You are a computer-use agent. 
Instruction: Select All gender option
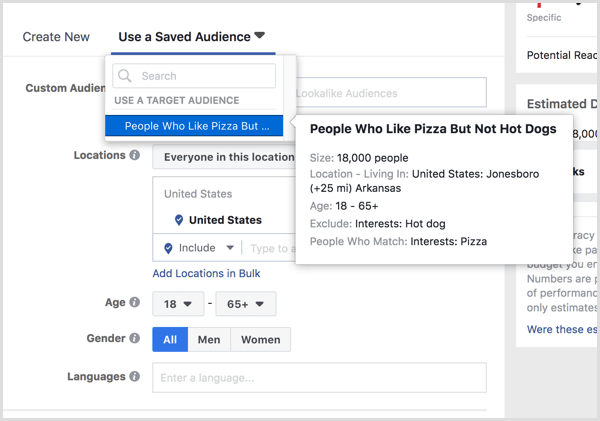pos(170,340)
